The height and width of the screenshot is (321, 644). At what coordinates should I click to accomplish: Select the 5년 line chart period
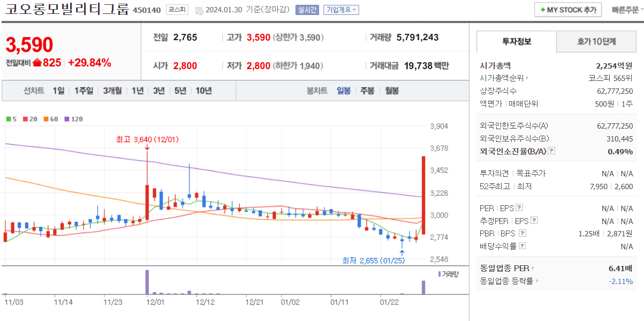coord(180,91)
